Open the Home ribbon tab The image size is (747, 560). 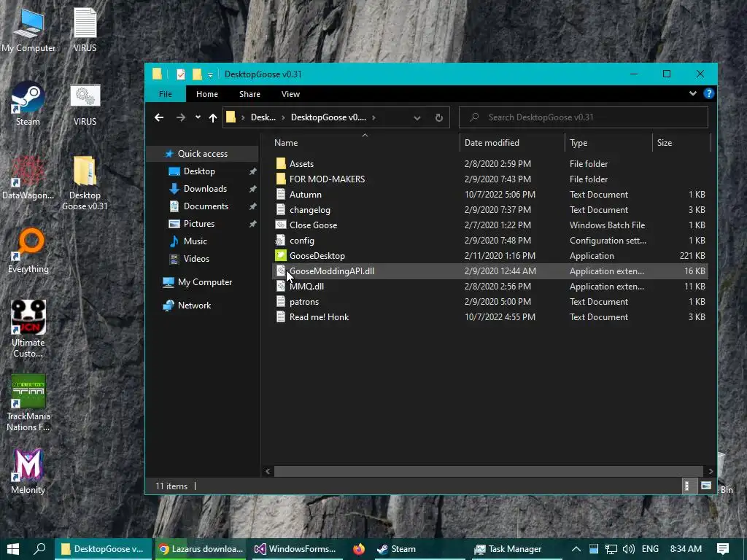[x=206, y=94]
